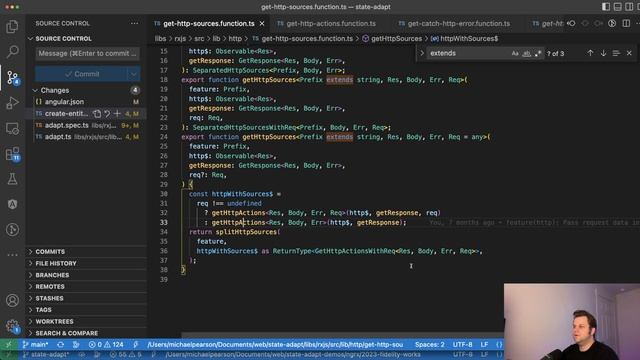The height and width of the screenshot is (360, 640).
Task: Select main branch in status bar
Action: 35,344
